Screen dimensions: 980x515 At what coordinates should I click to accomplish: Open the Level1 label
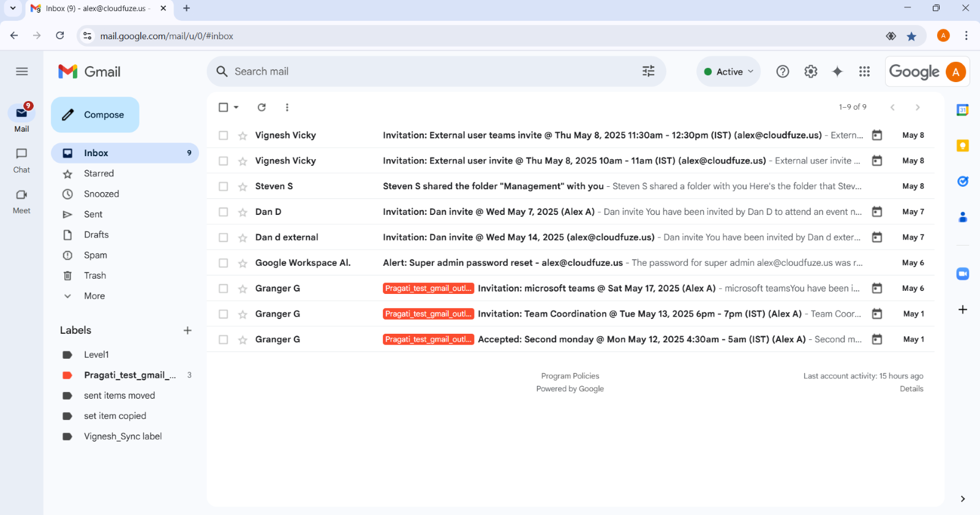pos(96,355)
